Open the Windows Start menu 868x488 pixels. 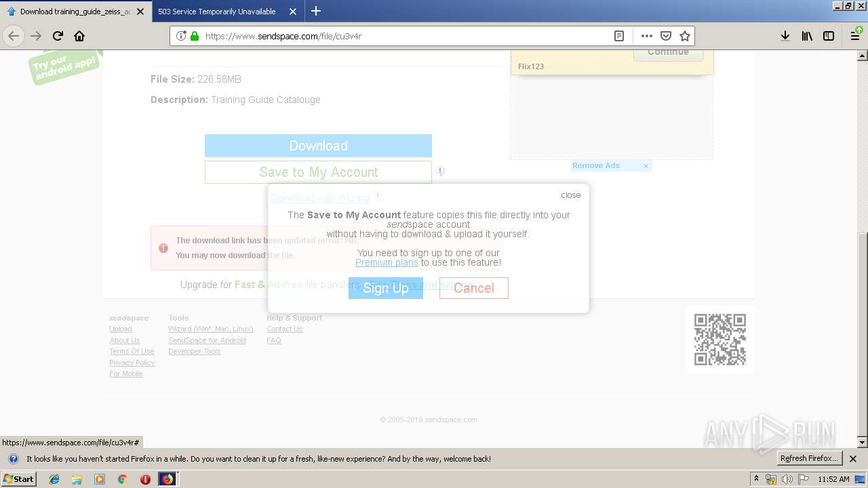pos(18,479)
